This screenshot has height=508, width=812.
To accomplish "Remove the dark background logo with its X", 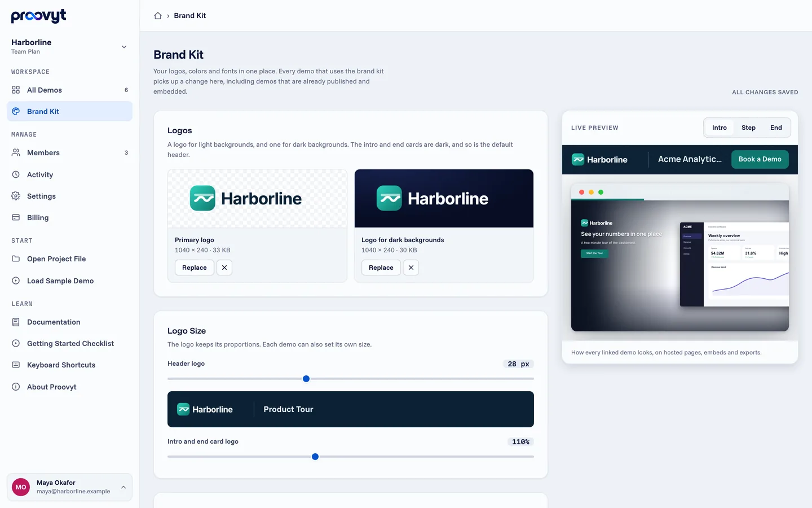I will [x=411, y=268].
